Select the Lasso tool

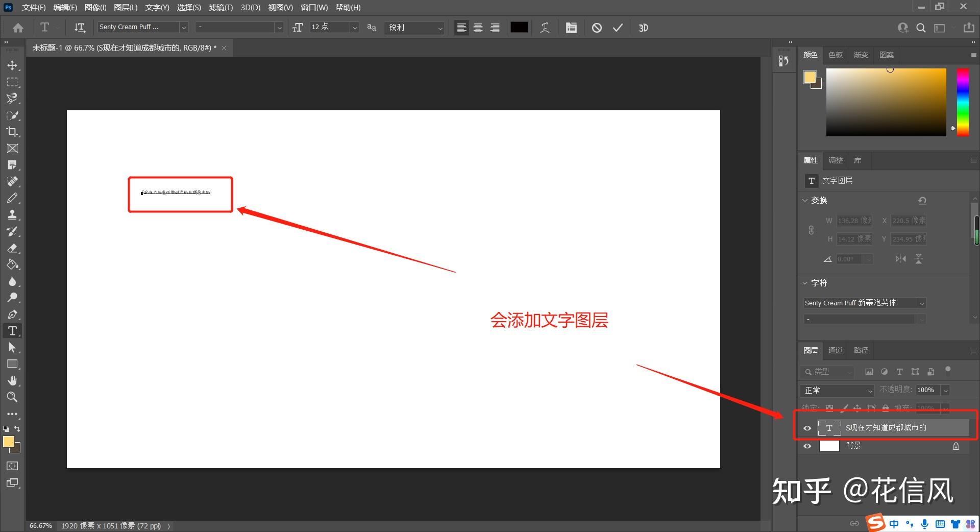tap(12, 99)
